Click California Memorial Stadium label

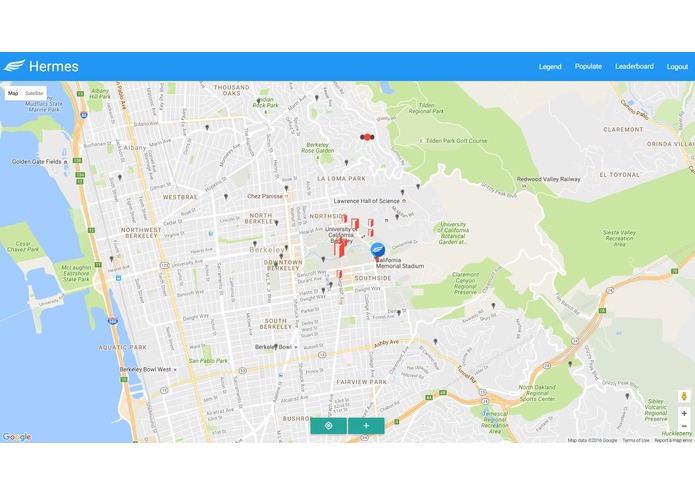coord(400,263)
